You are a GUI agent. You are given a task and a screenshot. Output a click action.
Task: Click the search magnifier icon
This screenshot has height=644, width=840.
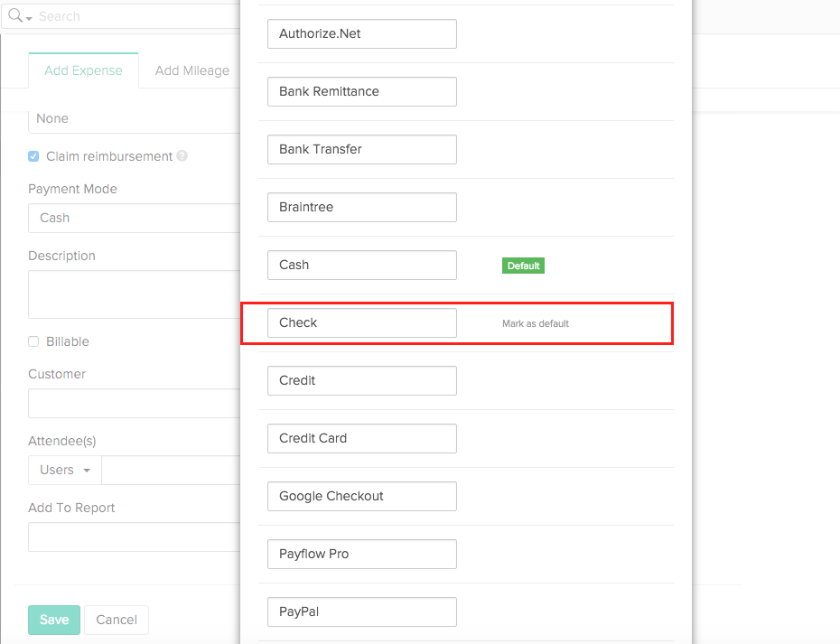click(x=14, y=16)
